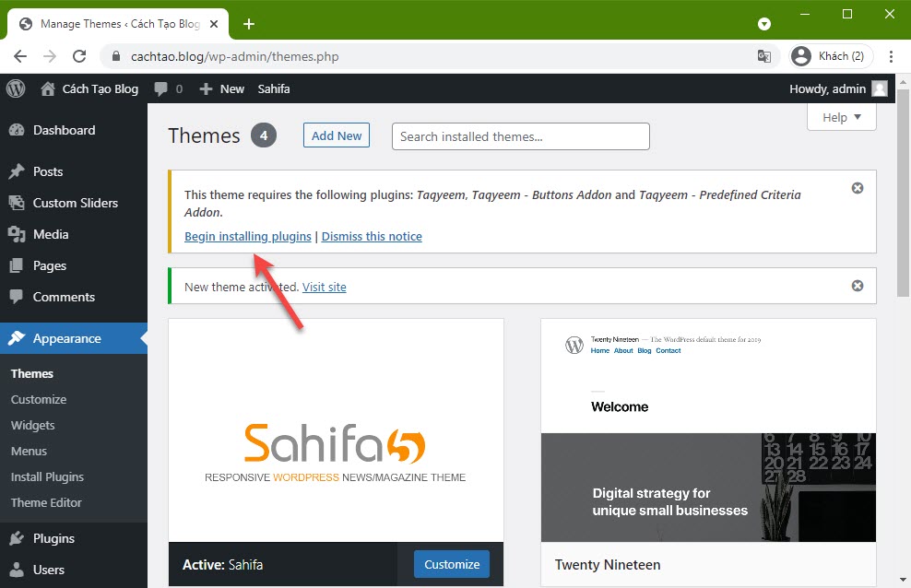
Task: Click the Appearance paintbrush icon
Action: (x=17, y=338)
